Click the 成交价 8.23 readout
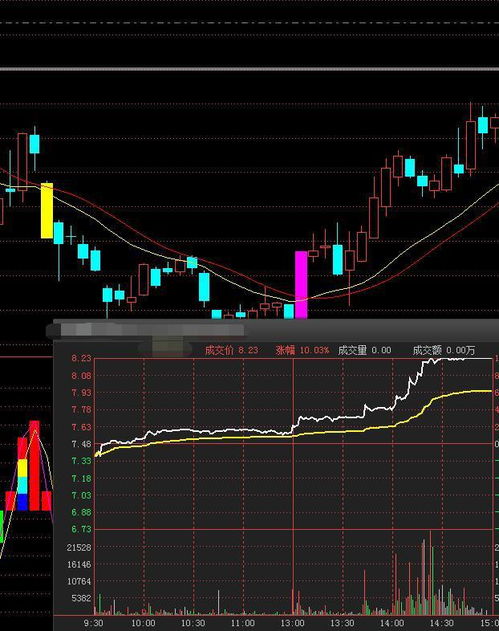 231,350
